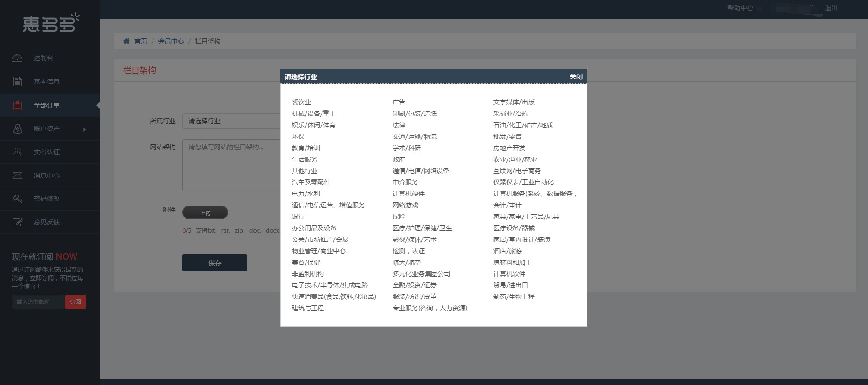Open 全部订单 in the sidebar

(x=47, y=105)
